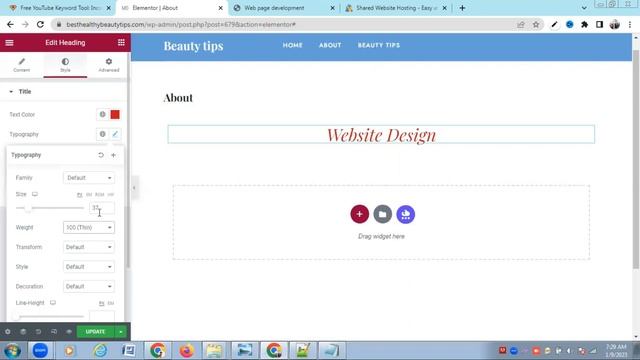Open Internet Explorer from the taskbar
Screen dimensions: 640x360
100,351
